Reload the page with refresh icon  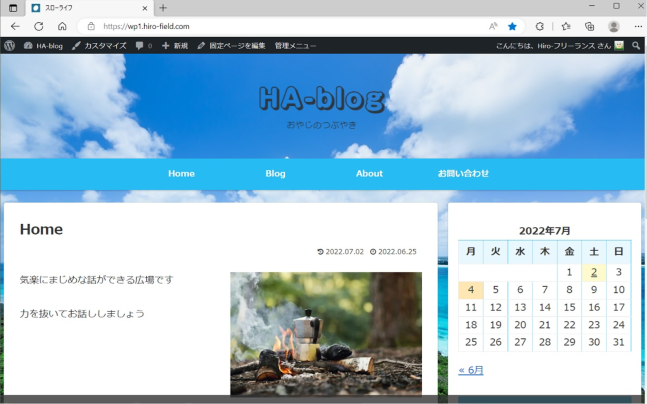pos(39,26)
